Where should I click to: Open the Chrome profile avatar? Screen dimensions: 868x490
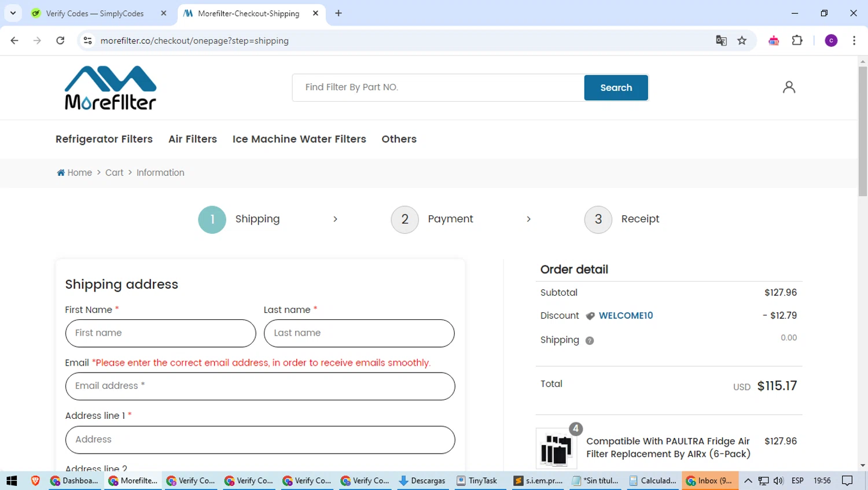[x=831, y=40]
